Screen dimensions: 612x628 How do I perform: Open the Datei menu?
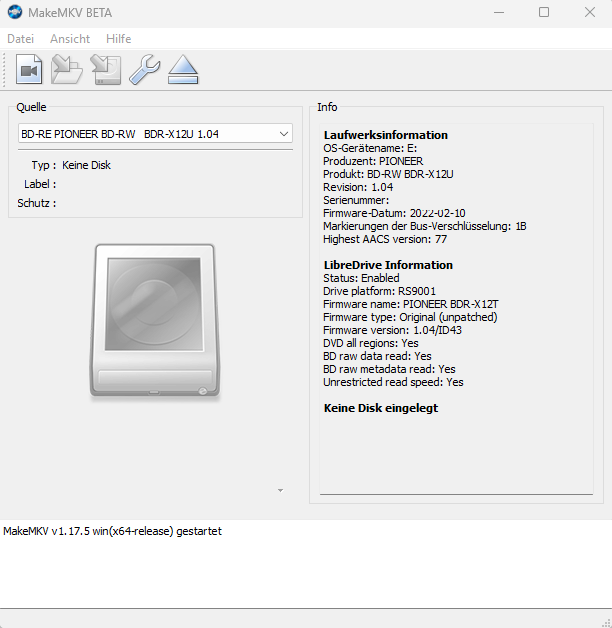20,39
